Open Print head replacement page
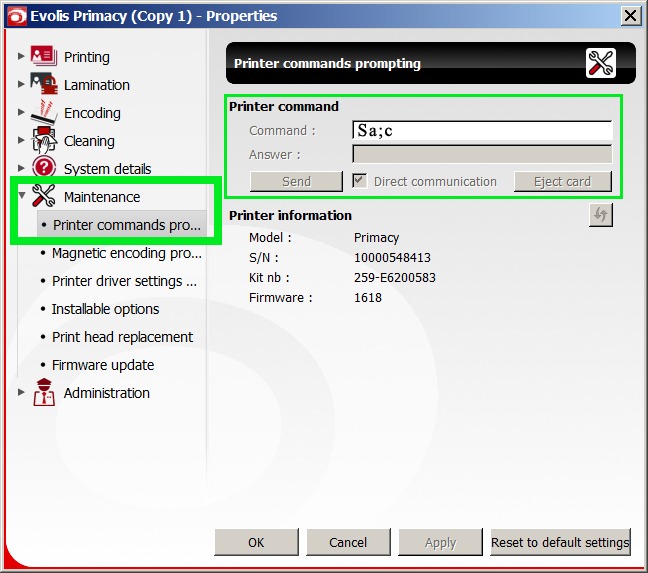 122,337
